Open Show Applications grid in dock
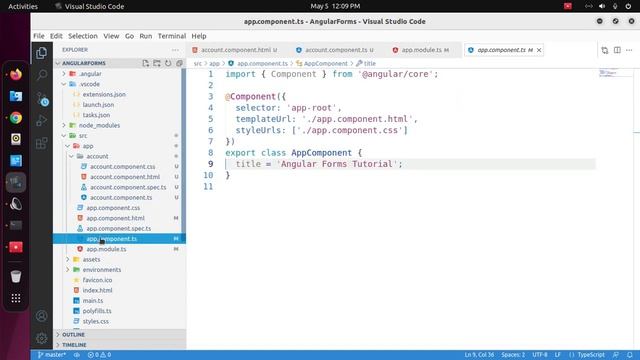The width and height of the screenshot is (640, 360). (16, 298)
